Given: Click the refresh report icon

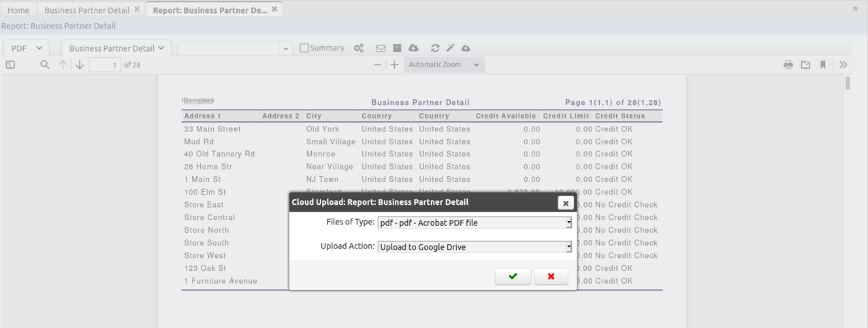Looking at the screenshot, I should (435, 48).
